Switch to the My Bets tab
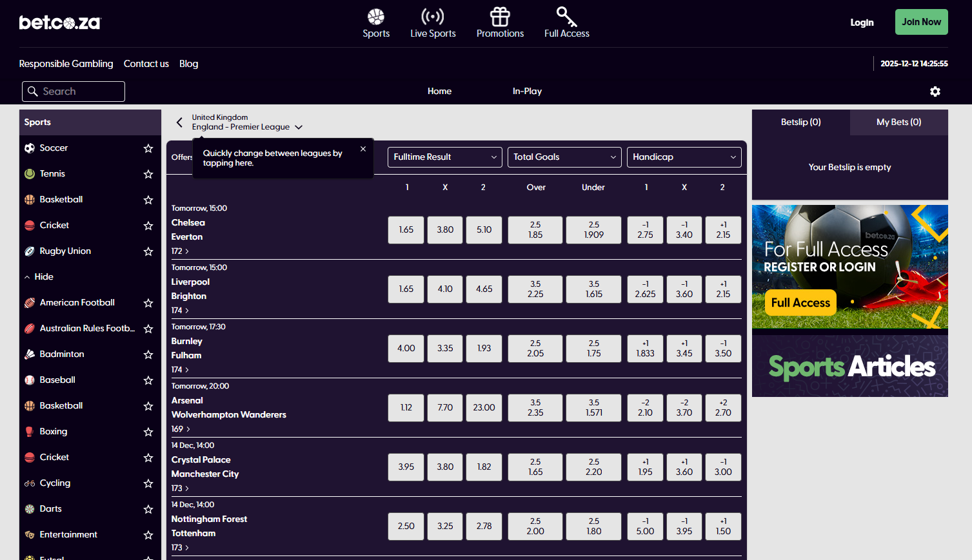This screenshot has height=560, width=972. pos(898,122)
